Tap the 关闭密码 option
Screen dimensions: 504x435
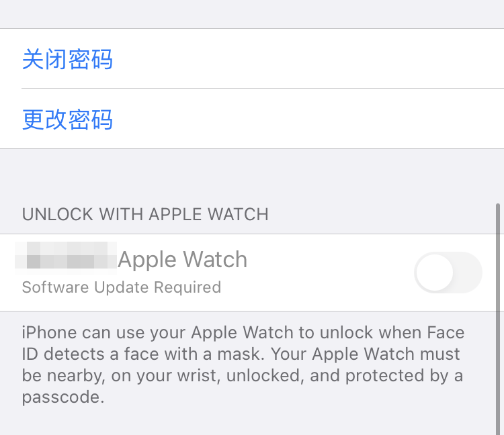pos(67,59)
